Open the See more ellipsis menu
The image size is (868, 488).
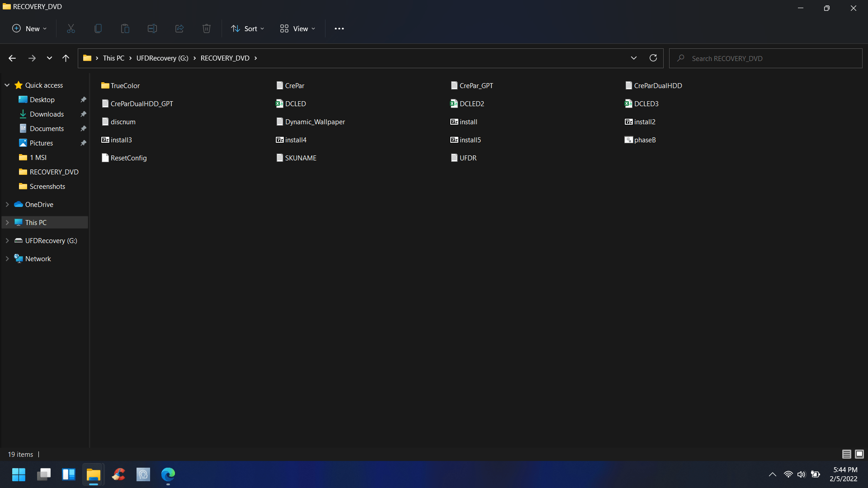(339, 28)
